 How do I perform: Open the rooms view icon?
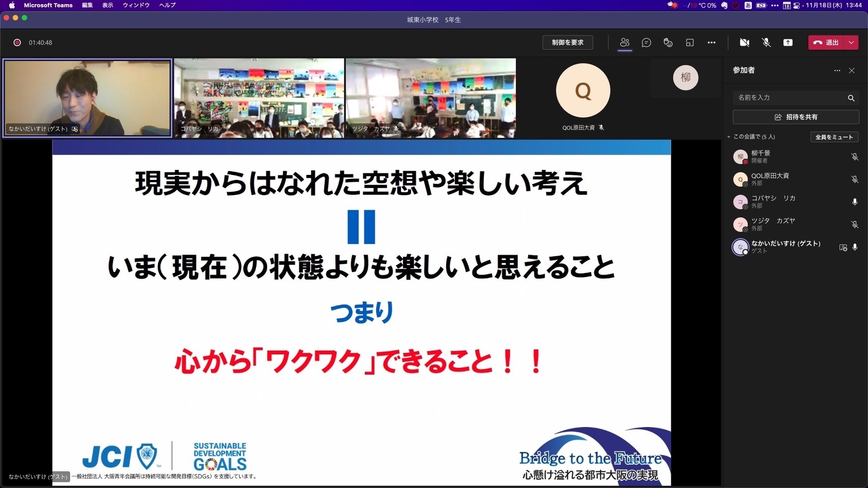(690, 43)
